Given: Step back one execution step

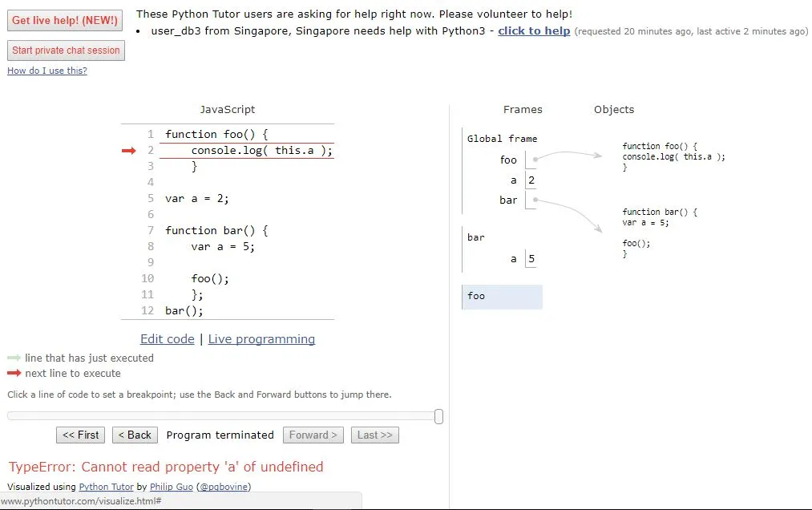Looking at the screenshot, I should [134, 435].
